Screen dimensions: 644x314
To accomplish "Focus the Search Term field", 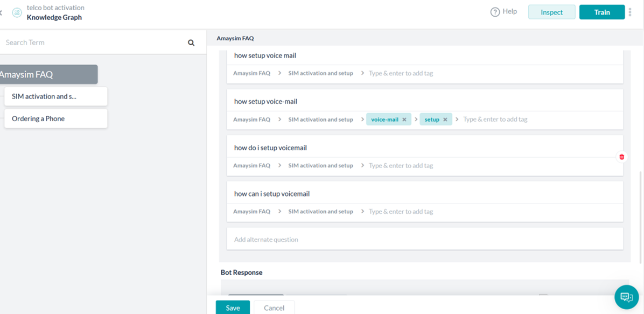I will 94,43.
